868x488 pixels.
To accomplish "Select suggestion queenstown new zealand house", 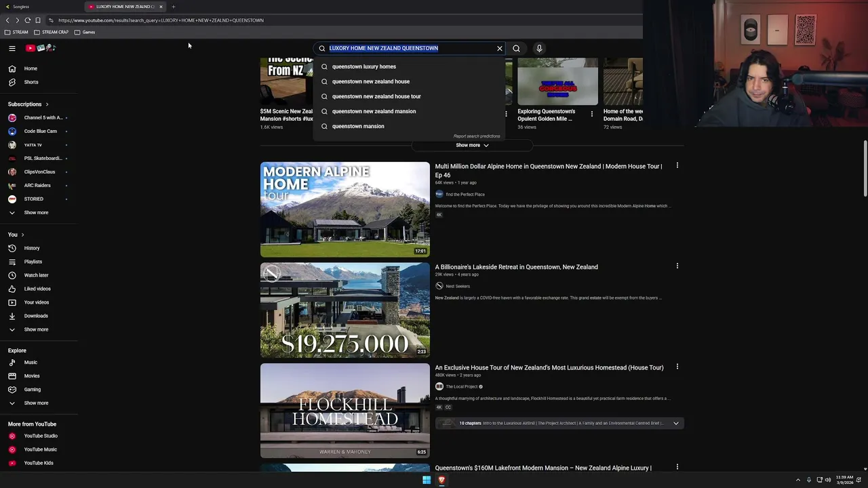I will pos(410,81).
